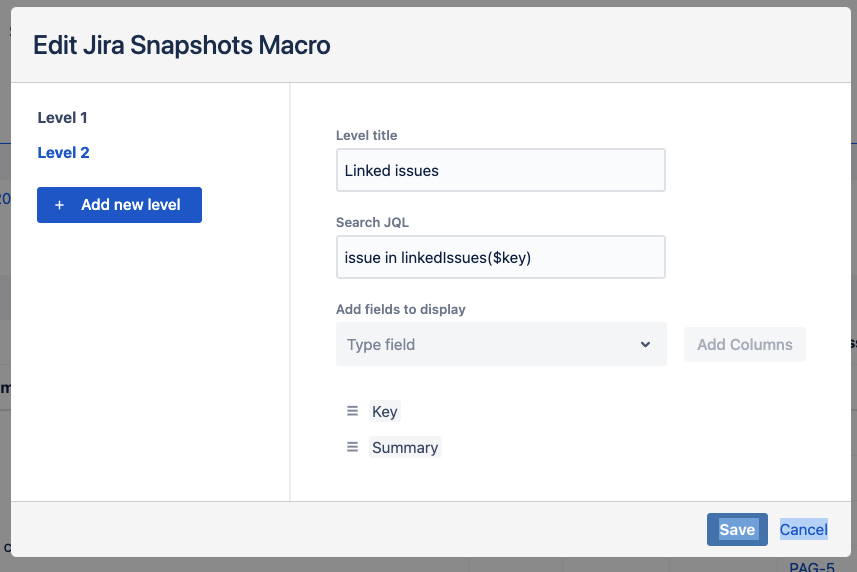Screen dimensions: 857x572
Task: Cancel editing the macro
Action: pyautogui.click(x=803, y=529)
